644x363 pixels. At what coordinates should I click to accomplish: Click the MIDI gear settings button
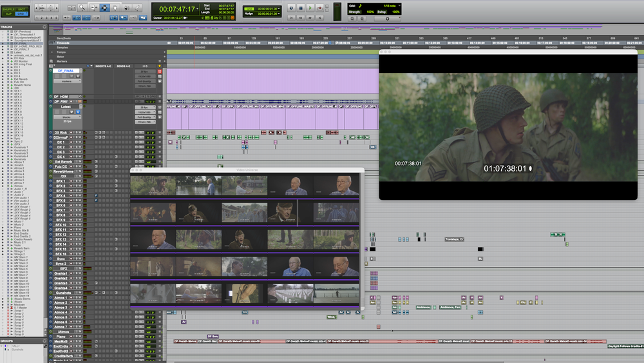[387, 19]
